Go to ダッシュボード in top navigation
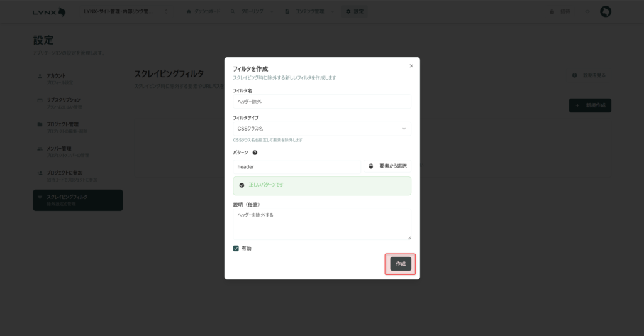The width and height of the screenshot is (644, 336). click(x=203, y=12)
